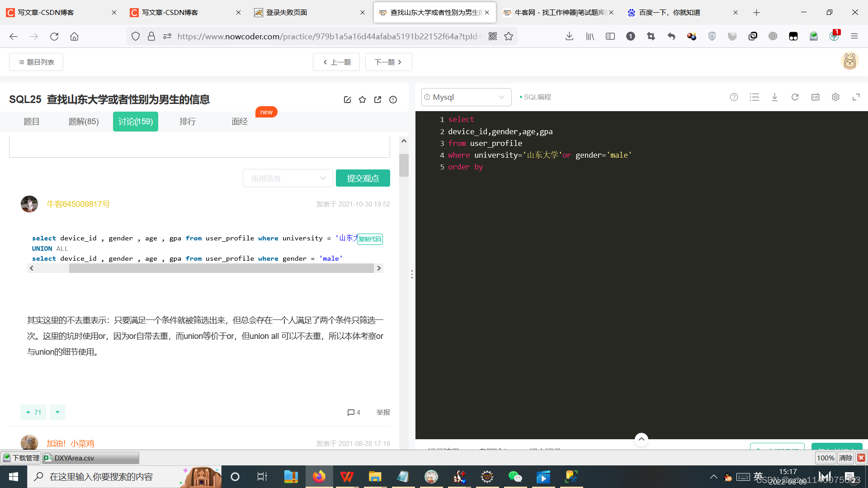The height and width of the screenshot is (488, 868).
Task: Downvote the comment with the down arrow
Action: [x=57, y=412]
